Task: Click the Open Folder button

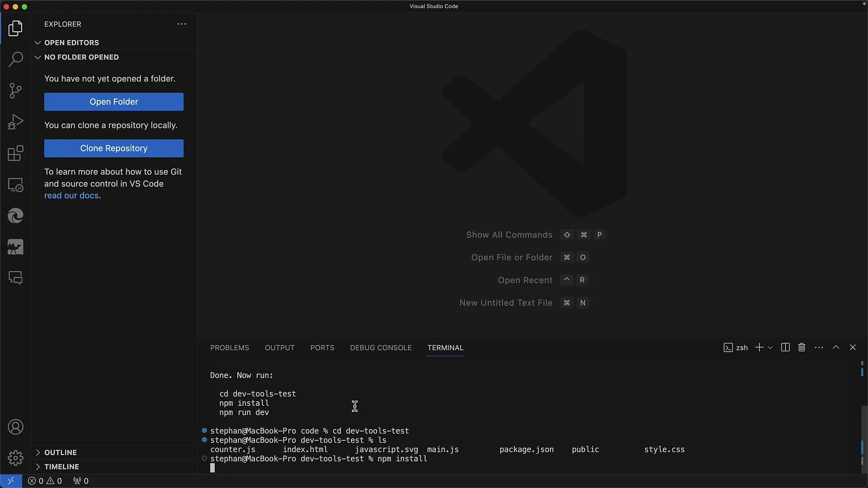Action: (x=114, y=102)
